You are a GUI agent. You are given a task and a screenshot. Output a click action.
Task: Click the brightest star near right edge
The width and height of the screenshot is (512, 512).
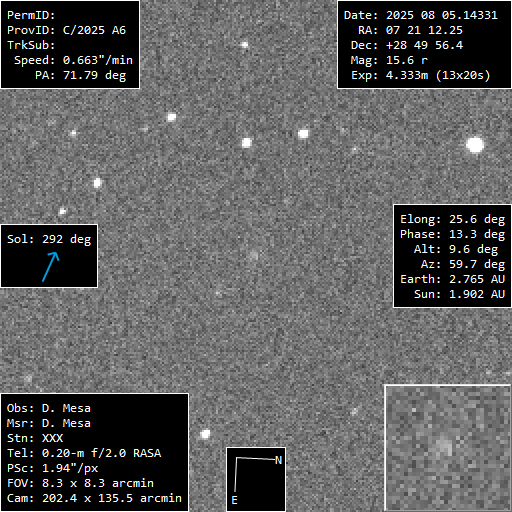[475, 145]
